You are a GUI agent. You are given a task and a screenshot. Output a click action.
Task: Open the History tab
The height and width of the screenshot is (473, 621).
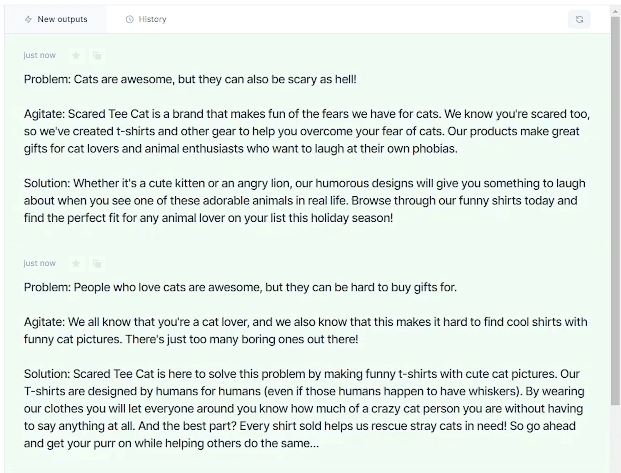click(x=146, y=19)
